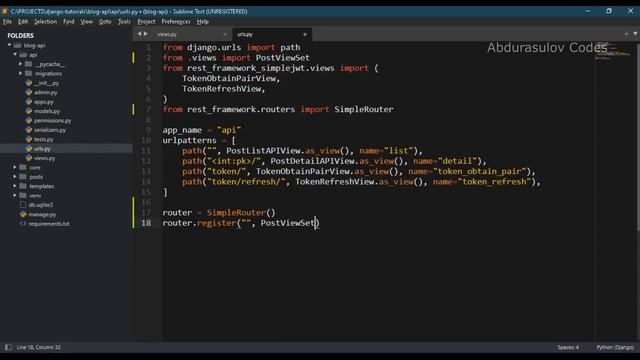Viewport: 640px width, 360px height.
Task: Click the Python icon beside manage.py
Action: (23, 214)
